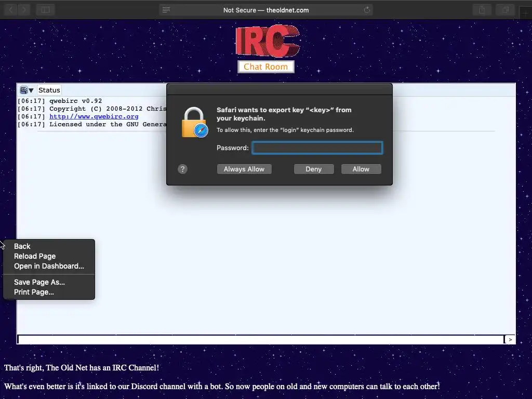Choose Print Page… from context menu
This screenshot has height=399, width=532.
49,292
